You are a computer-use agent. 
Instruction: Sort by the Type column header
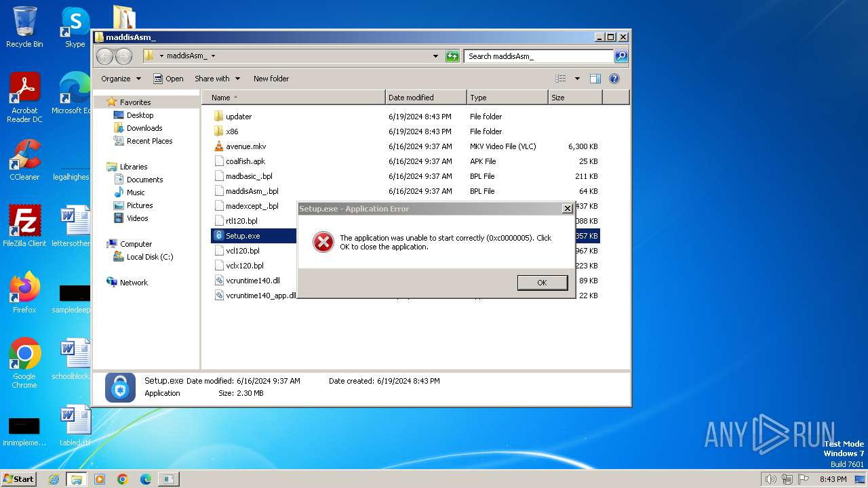(507, 98)
